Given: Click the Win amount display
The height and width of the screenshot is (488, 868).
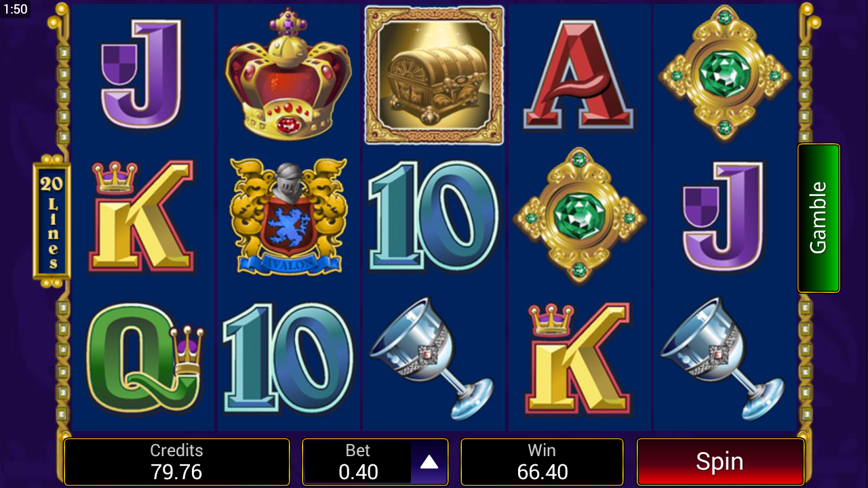Looking at the screenshot, I should 542,462.
